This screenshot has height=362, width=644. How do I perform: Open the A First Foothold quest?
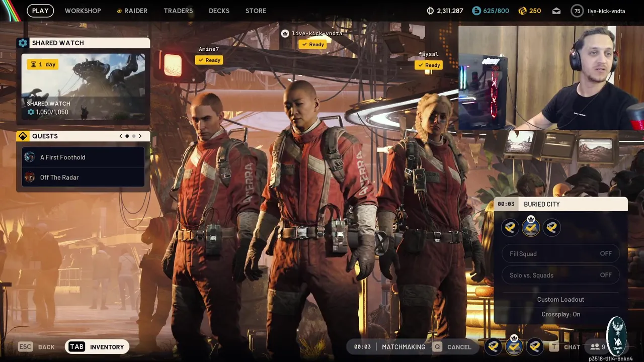[83, 157]
